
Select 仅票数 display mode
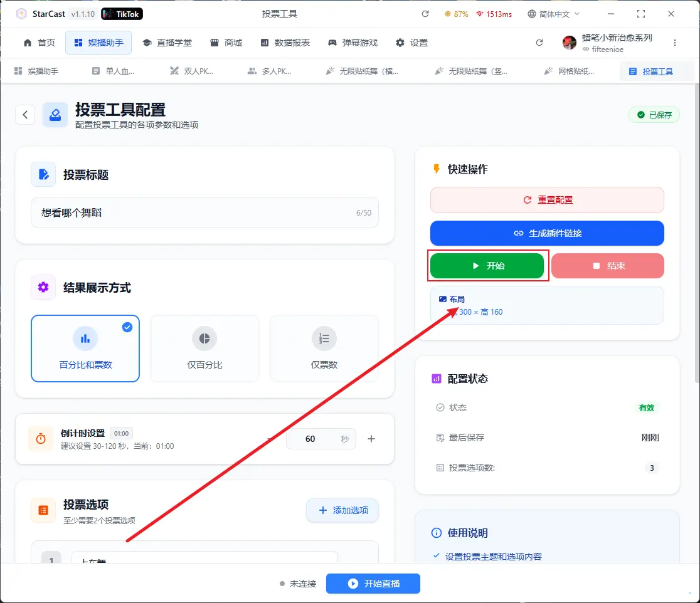click(324, 349)
